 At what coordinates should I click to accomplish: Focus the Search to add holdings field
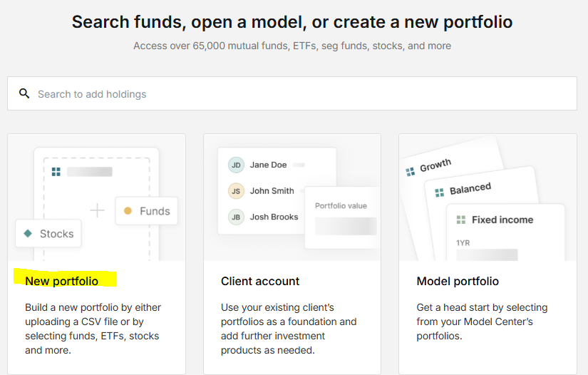point(292,93)
